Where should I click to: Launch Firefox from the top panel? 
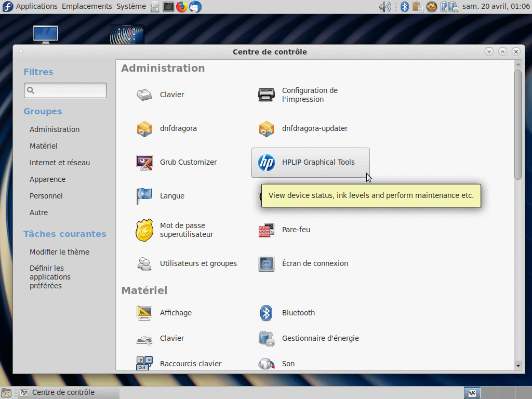[182, 6]
